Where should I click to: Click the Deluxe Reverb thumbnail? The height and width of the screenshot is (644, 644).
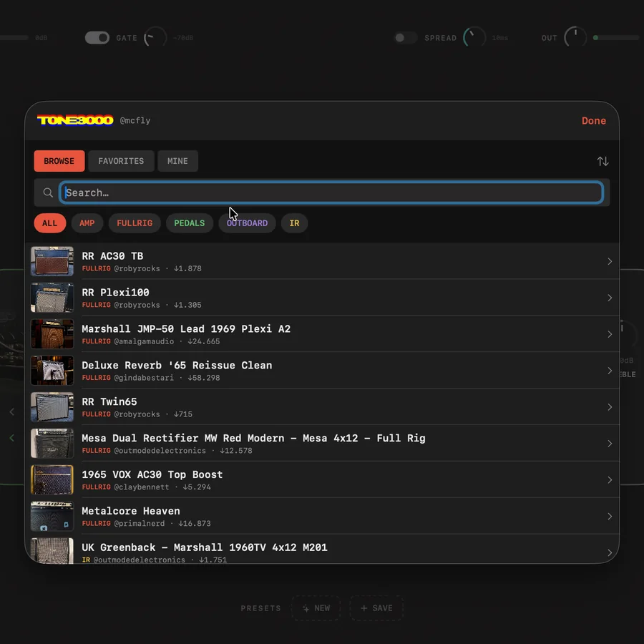coord(52,371)
